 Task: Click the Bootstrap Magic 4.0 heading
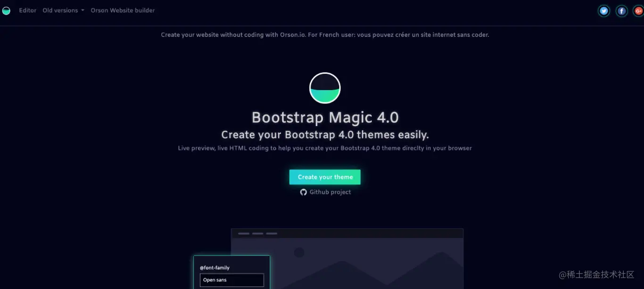(325, 118)
